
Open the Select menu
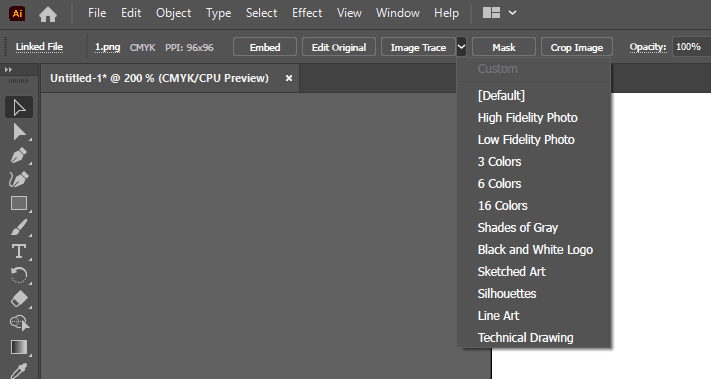coord(261,13)
